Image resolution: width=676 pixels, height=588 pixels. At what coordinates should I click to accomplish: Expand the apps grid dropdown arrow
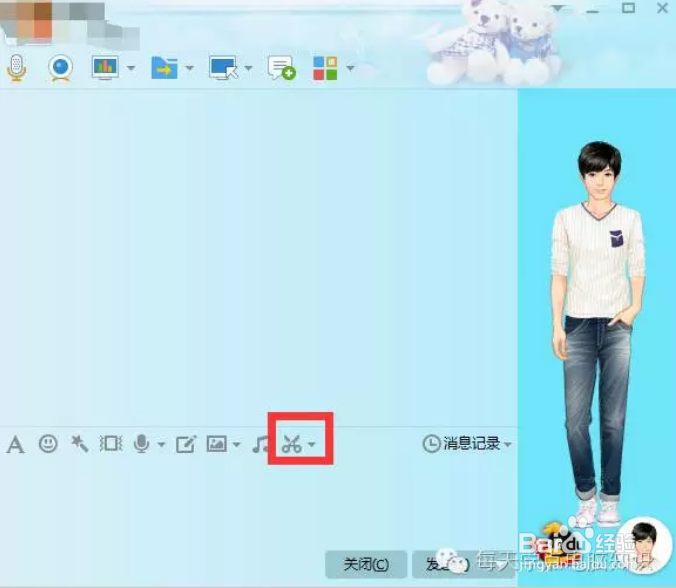pyautogui.click(x=351, y=68)
